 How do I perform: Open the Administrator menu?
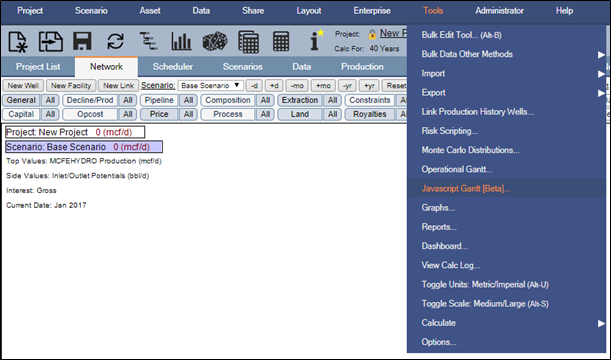(499, 11)
